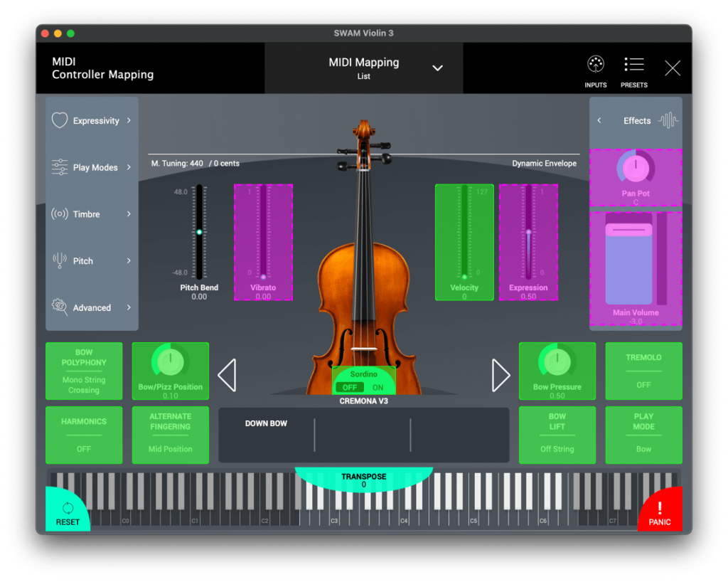
Task: Click the Pan Pot knob
Action: pyautogui.click(x=635, y=168)
